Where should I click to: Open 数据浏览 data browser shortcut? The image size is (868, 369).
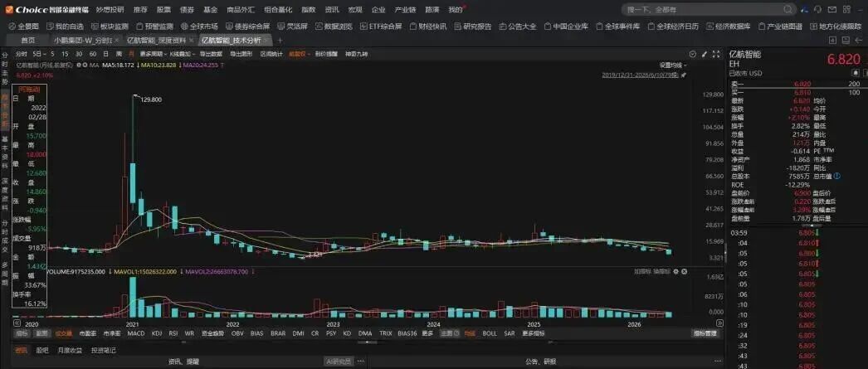coord(334,26)
